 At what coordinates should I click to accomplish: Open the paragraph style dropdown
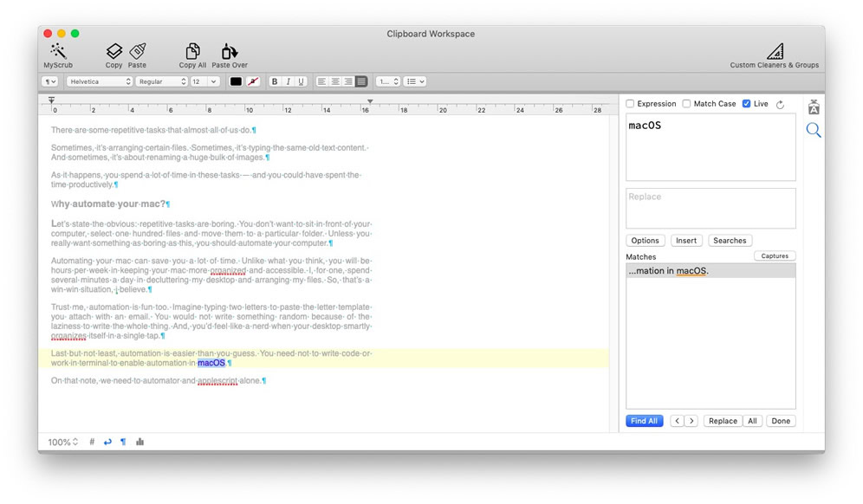pos(50,81)
